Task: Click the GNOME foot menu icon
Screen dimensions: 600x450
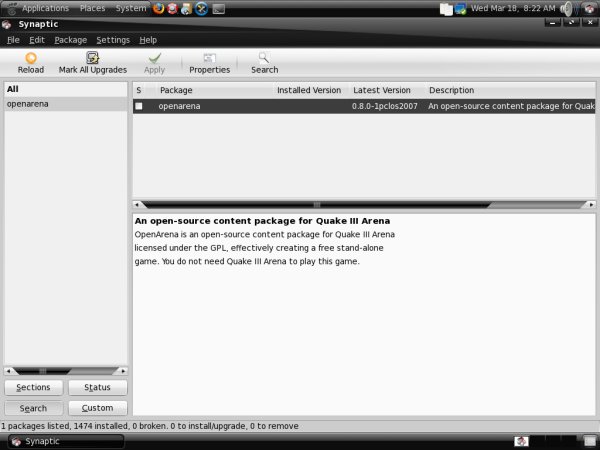Action: pos(11,8)
